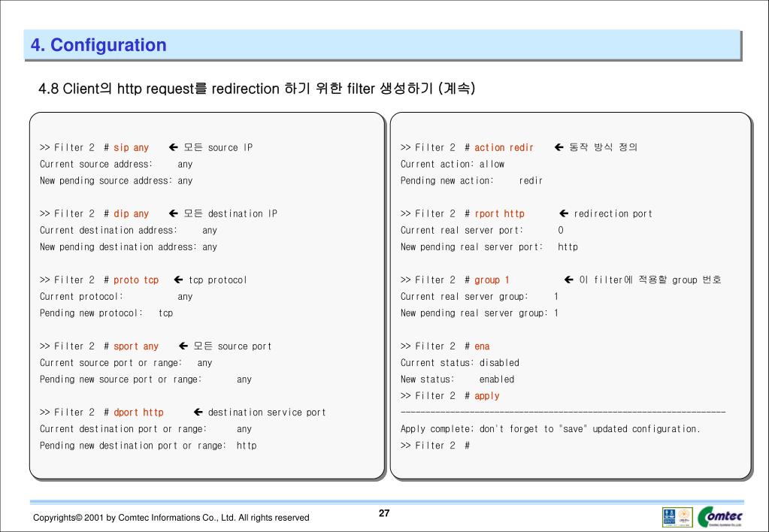Click the '모든 source IP' annotation

click(x=218, y=147)
